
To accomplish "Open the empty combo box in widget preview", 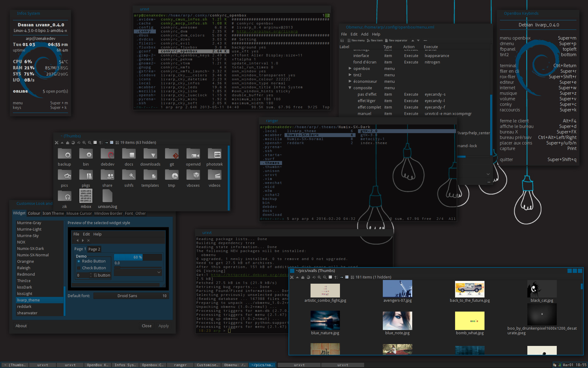I will tap(138, 272).
